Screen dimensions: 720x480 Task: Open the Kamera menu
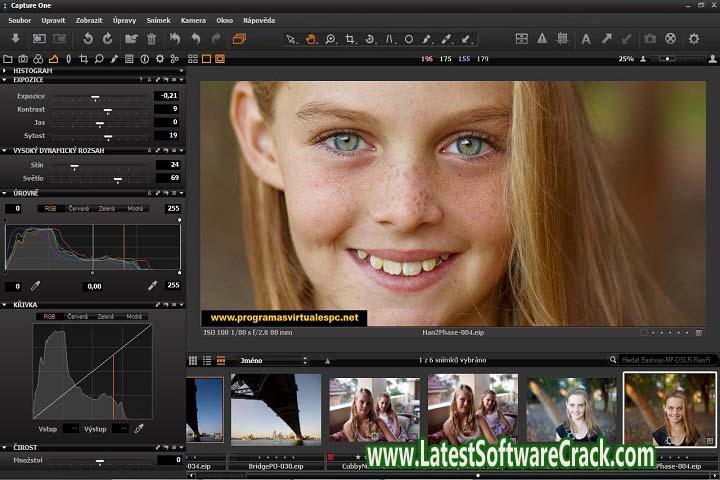click(193, 20)
